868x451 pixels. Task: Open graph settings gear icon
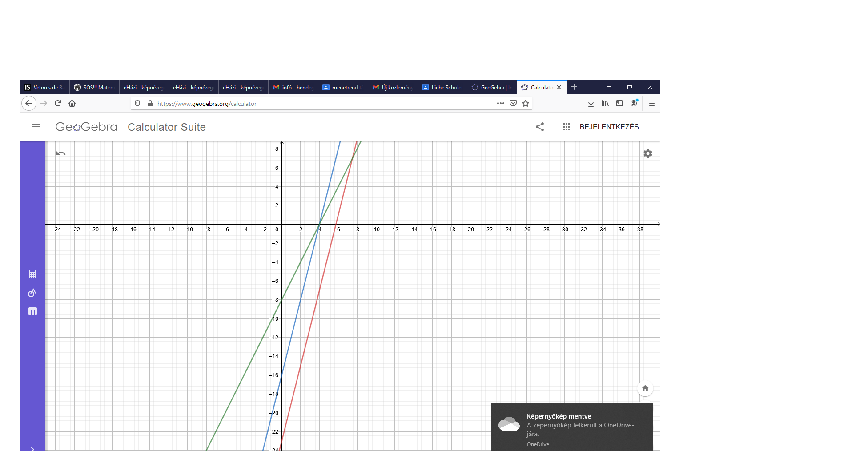pos(647,153)
